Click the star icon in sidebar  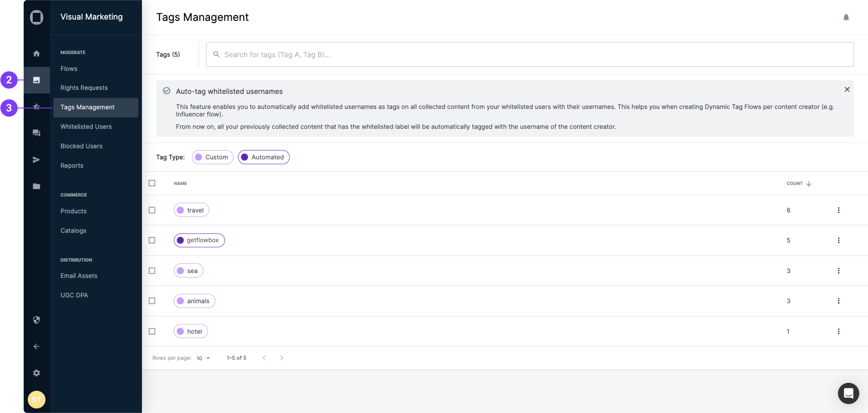tap(36, 107)
